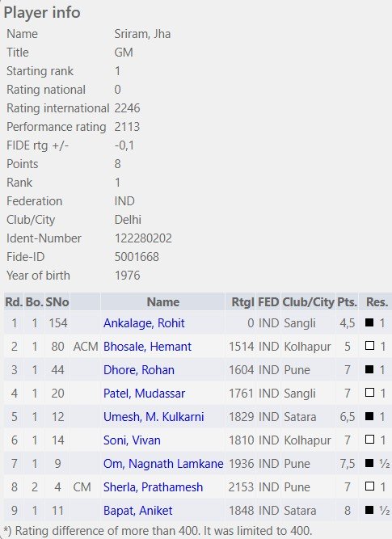Open Sherla, Prathamesh player link
392x539 pixels.
click(x=153, y=486)
